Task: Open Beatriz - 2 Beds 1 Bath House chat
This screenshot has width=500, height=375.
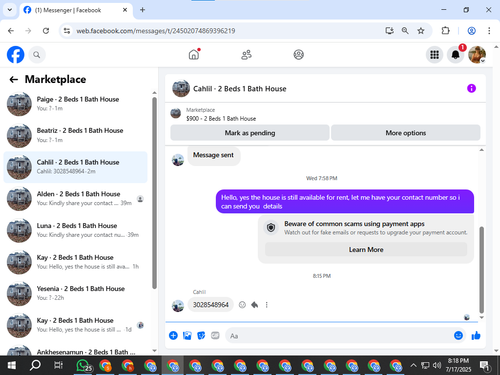Action: [75, 135]
